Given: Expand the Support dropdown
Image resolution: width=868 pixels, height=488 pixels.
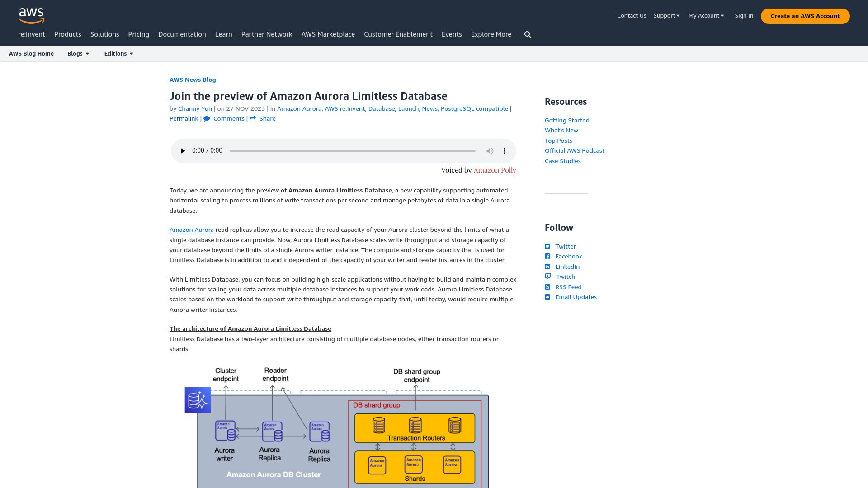Looking at the screenshot, I should point(666,16).
